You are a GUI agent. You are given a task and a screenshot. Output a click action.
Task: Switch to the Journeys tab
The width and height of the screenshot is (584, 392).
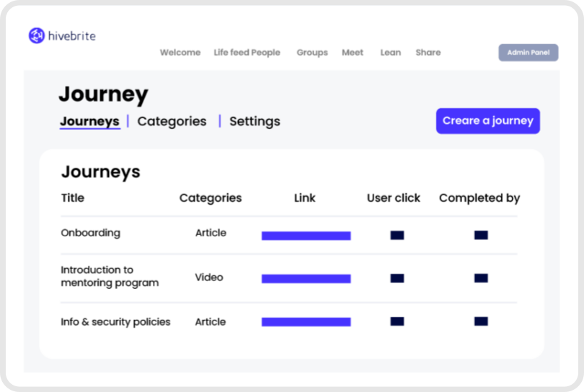[x=89, y=122]
